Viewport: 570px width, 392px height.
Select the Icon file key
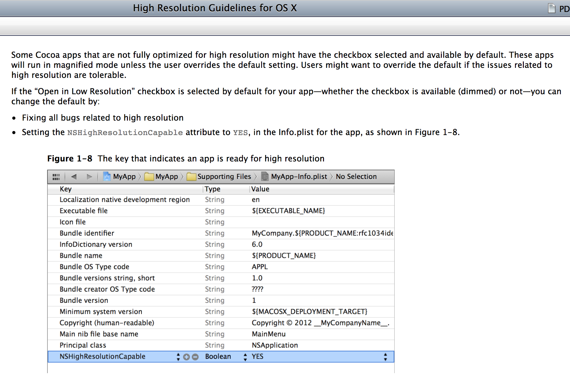[x=73, y=222]
